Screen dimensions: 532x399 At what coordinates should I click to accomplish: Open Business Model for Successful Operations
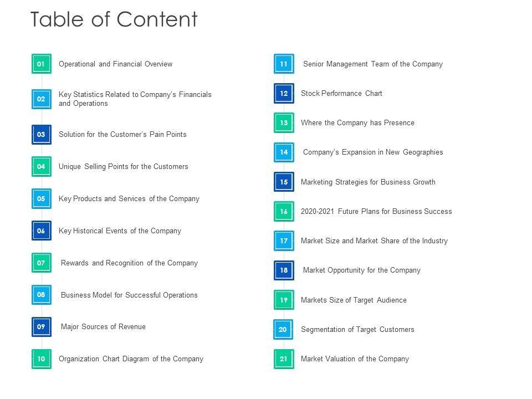(x=129, y=295)
